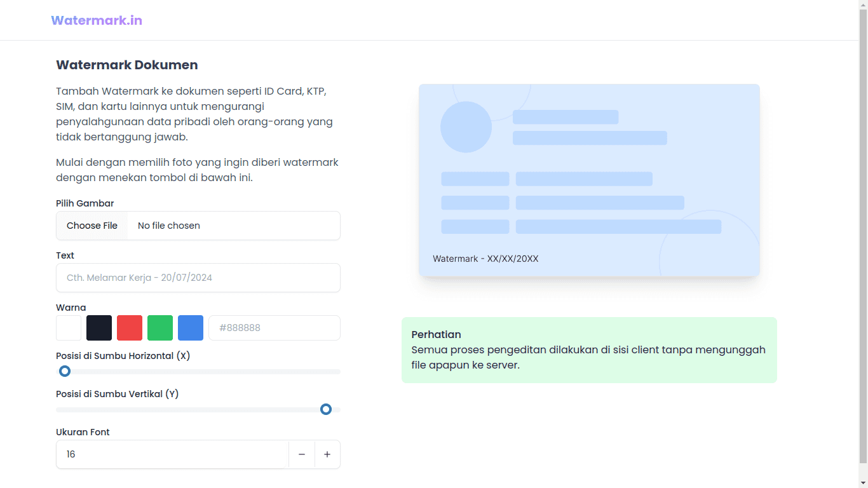This screenshot has width=868, height=488.
Task: Click the ID card preview's avatar circle
Action: tap(466, 127)
